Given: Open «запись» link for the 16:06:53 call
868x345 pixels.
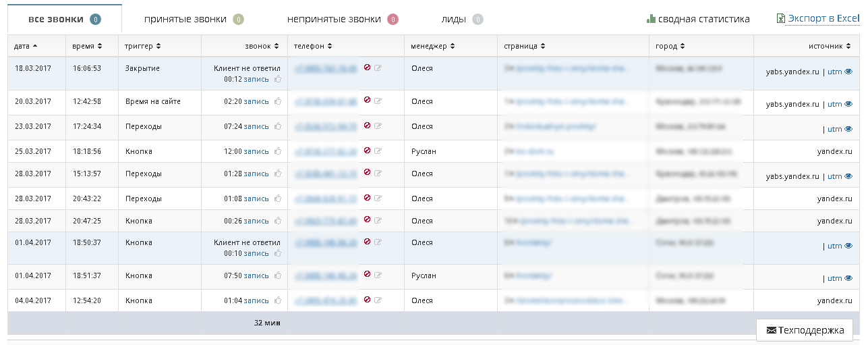Looking at the screenshot, I should 256,79.
